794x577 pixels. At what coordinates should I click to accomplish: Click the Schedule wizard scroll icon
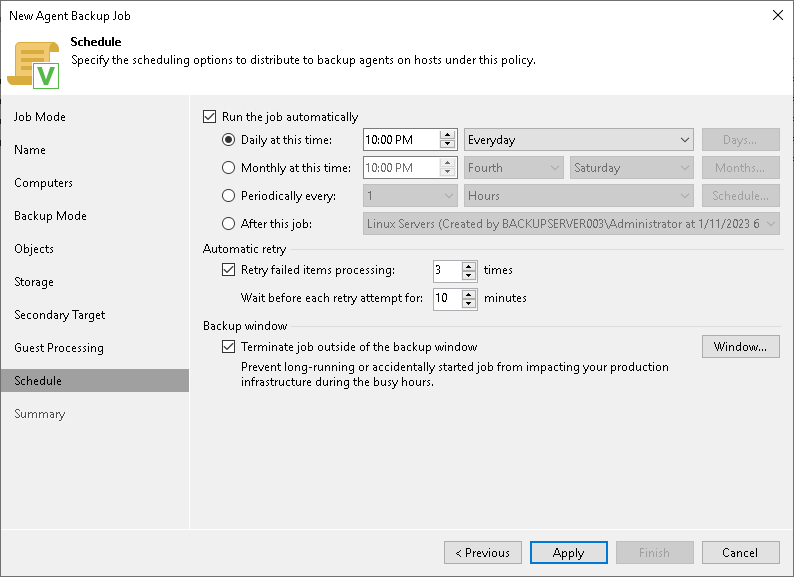click(33, 65)
